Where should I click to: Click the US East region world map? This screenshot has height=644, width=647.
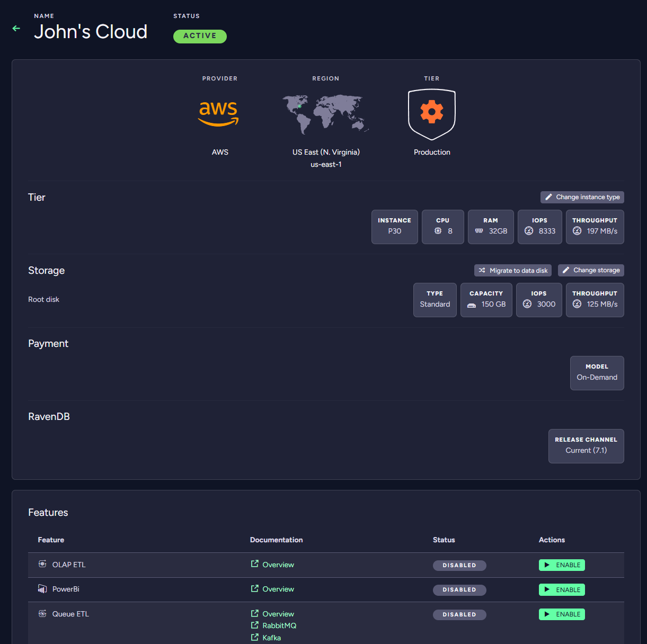pos(325,113)
